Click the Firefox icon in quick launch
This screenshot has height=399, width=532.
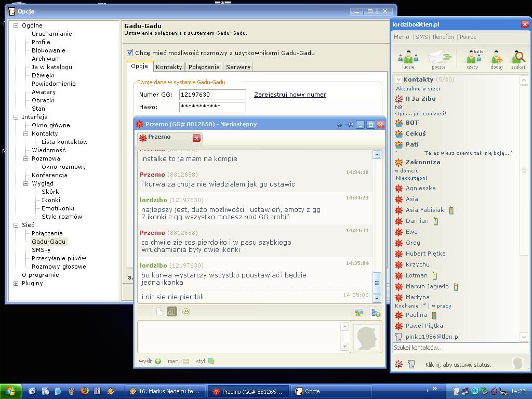(85, 391)
